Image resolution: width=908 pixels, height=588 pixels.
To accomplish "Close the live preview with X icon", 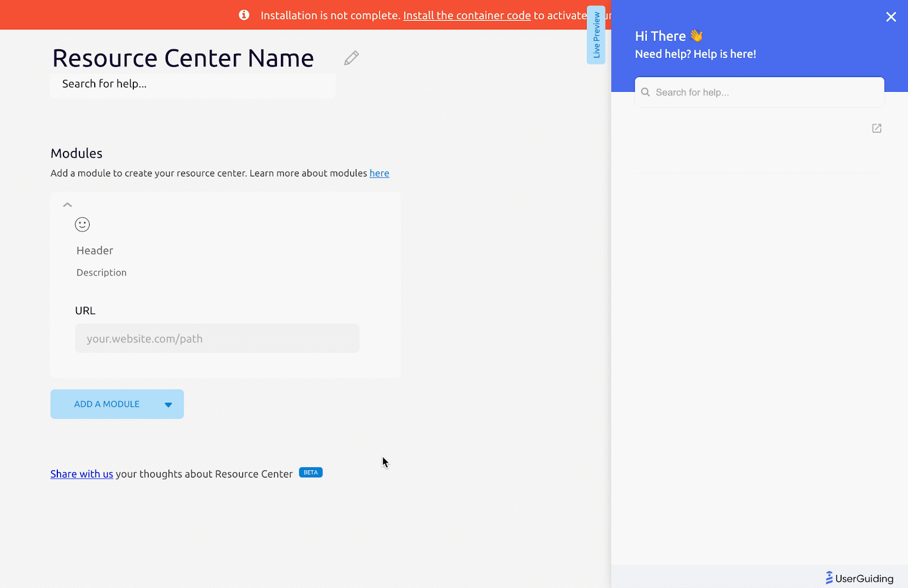I will [891, 17].
